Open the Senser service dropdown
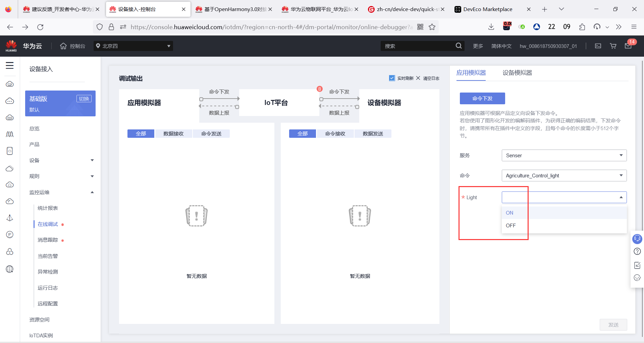 (564, 155)
